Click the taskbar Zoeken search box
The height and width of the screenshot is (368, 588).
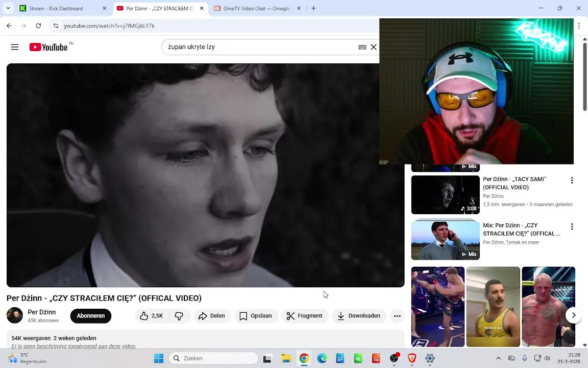(213, 358)
